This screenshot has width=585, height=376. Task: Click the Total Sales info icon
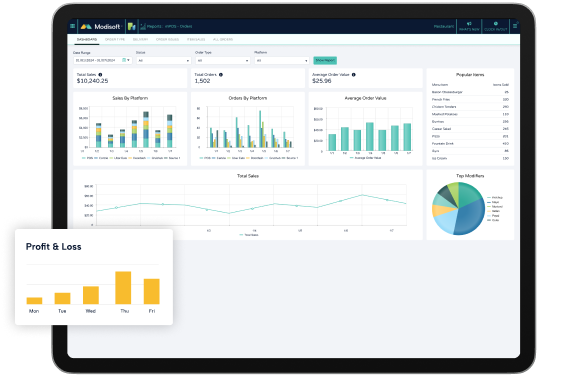(100, 75)
